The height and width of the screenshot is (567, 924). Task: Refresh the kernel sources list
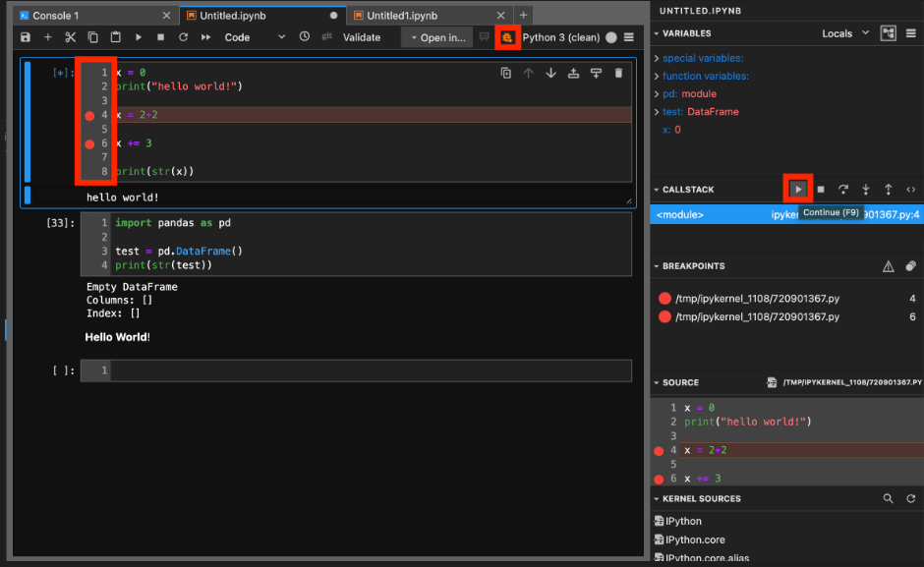(x=911, y=498)
